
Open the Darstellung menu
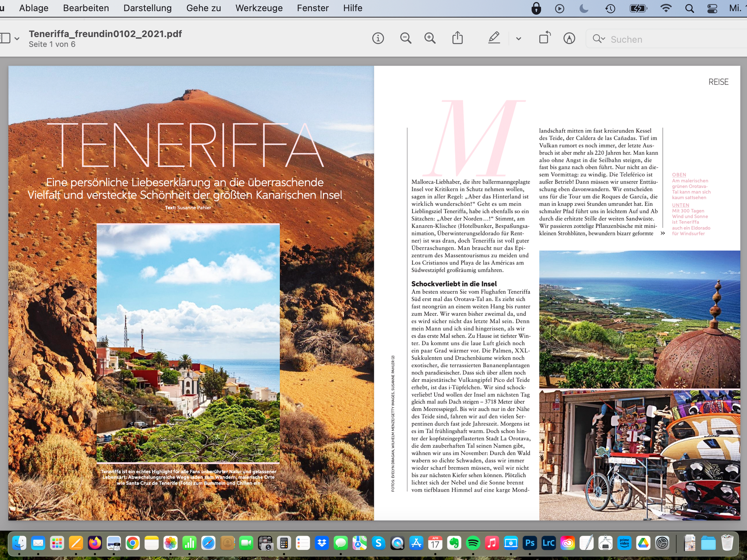point(147,8)
